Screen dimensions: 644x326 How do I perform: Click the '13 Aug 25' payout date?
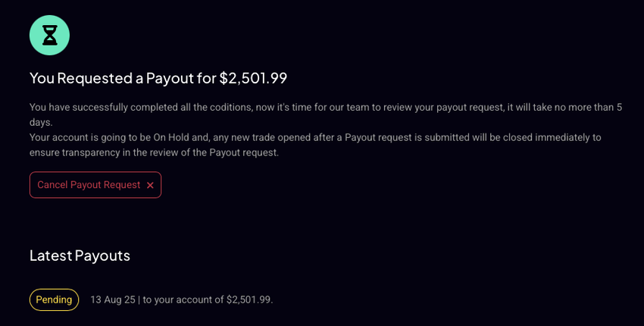tap(112, 299)
